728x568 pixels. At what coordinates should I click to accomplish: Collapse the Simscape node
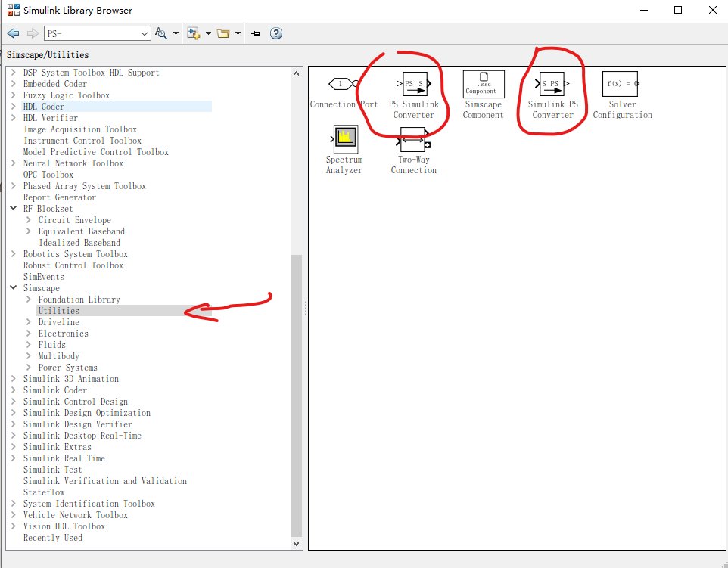point(14,287)
